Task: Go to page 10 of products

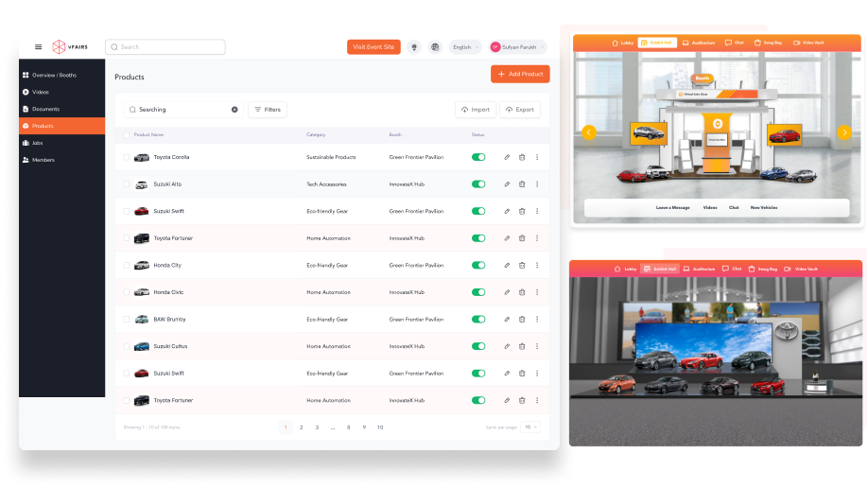Action: [380, 427]
